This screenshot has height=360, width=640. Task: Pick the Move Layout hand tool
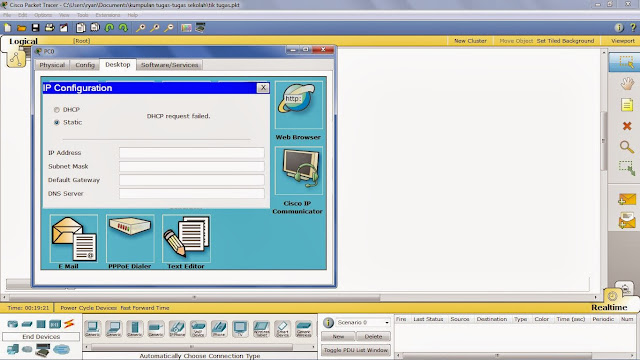pyautogui.click(x=627, y=84)
